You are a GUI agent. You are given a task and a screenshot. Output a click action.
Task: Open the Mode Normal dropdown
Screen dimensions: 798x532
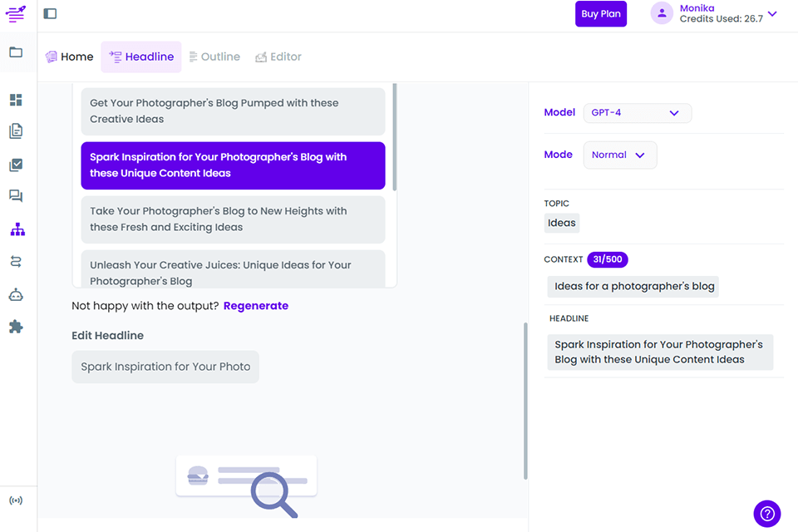point(620,155)
